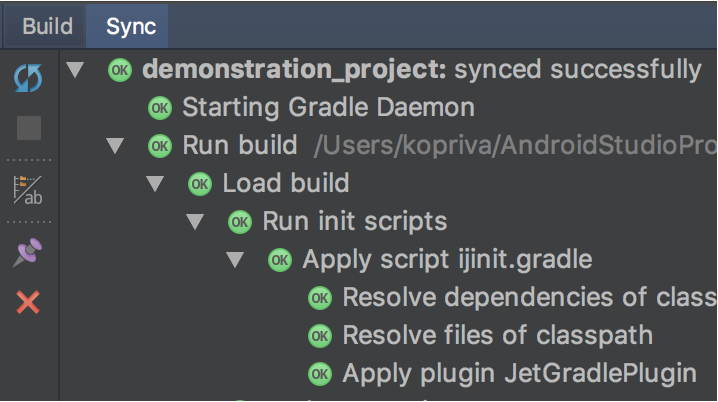
Task: Collapse Apply script ijinit.gradle arrow
Action: 235,260
